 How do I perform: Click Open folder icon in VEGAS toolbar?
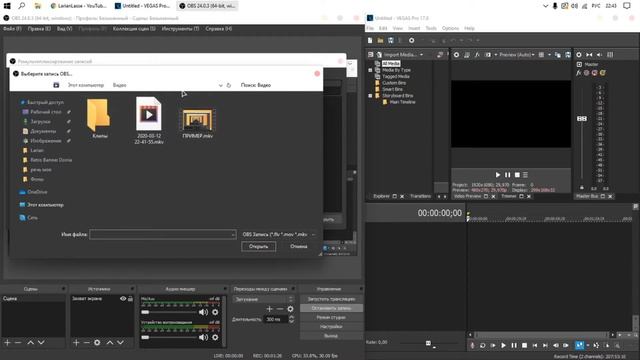[380, 40]
